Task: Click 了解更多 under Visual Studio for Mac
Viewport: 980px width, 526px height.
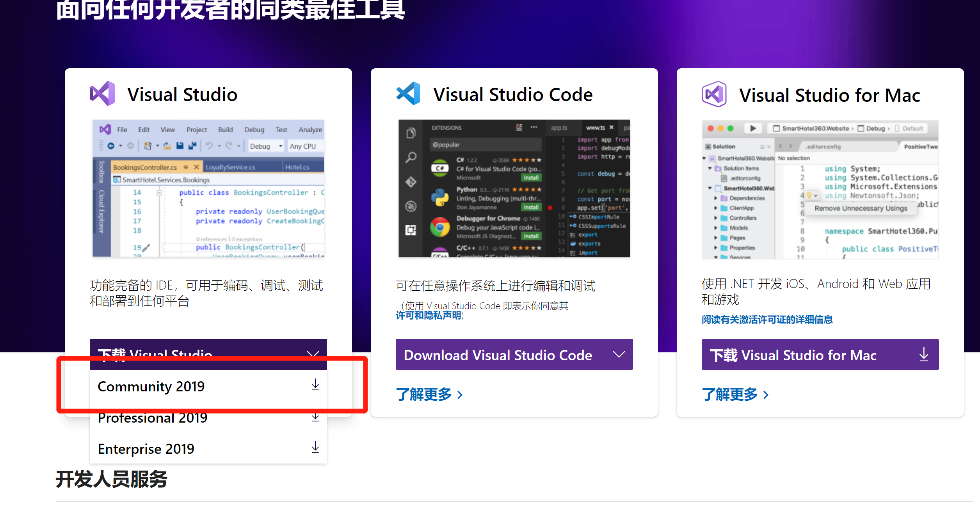Action: click(730, 394)
